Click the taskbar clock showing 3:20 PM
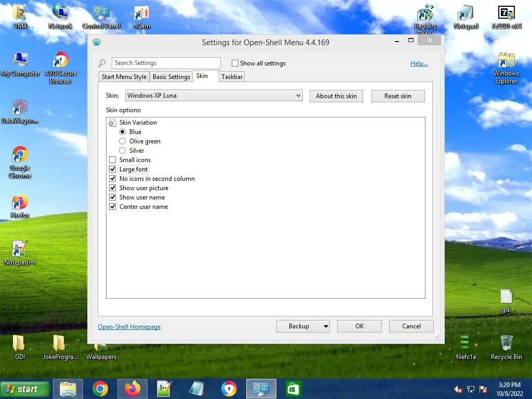Screen dimensions: 532x399 pyautogui.click(x=509, y=389)
